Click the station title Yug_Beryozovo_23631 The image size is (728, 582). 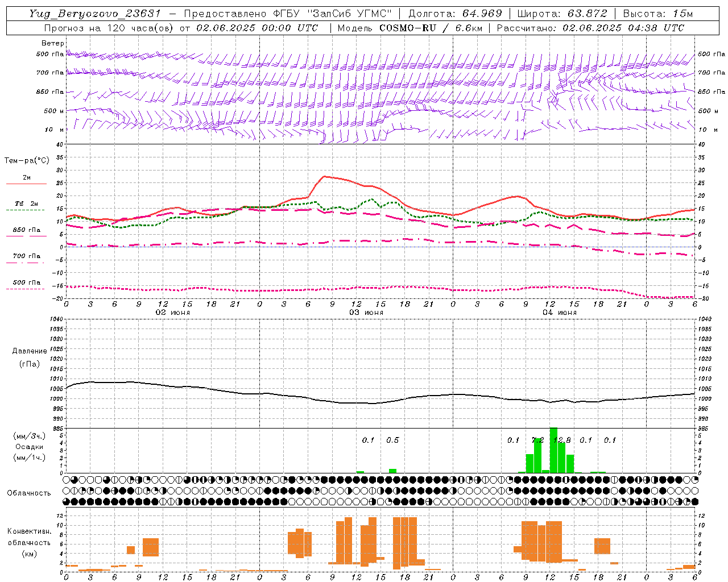coord(95,14)
